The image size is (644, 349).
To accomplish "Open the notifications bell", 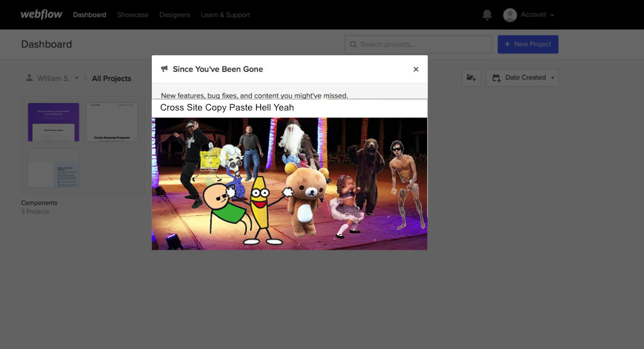I will tap(487, 15).
